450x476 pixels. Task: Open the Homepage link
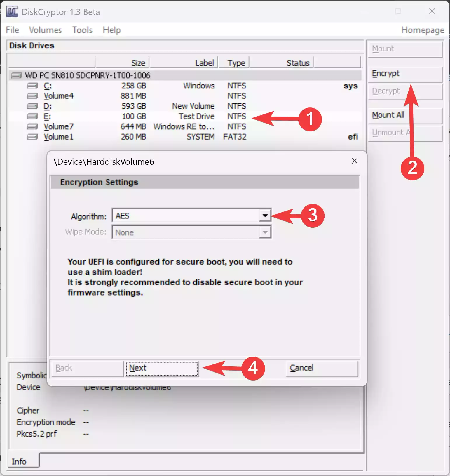click(x=423, y=30)
